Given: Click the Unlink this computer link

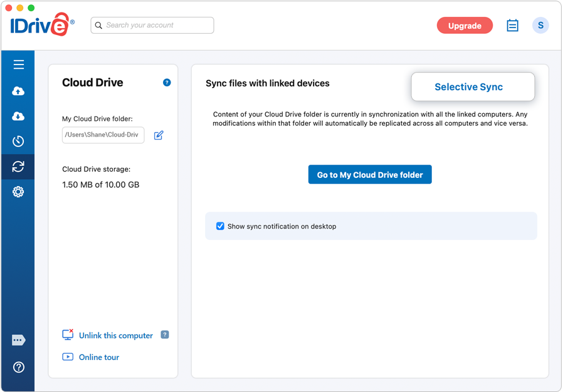Looking at the screenshot, I should click(116, 336).
